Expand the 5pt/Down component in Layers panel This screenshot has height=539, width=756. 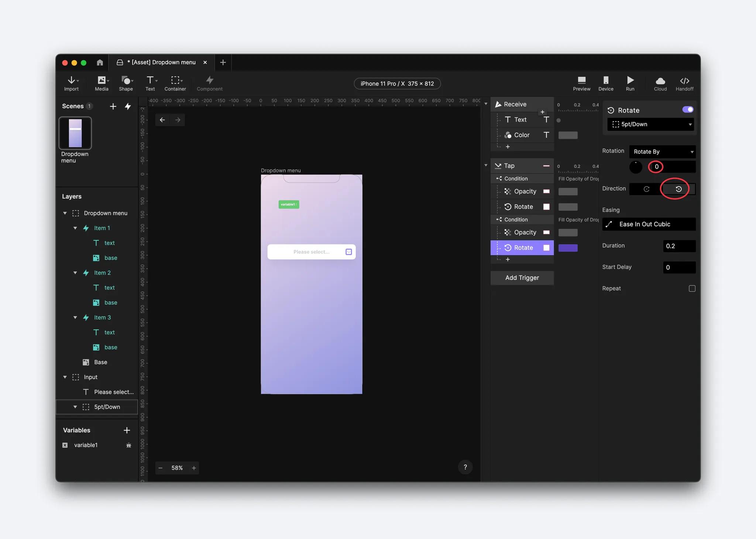(x=75, y=406)
